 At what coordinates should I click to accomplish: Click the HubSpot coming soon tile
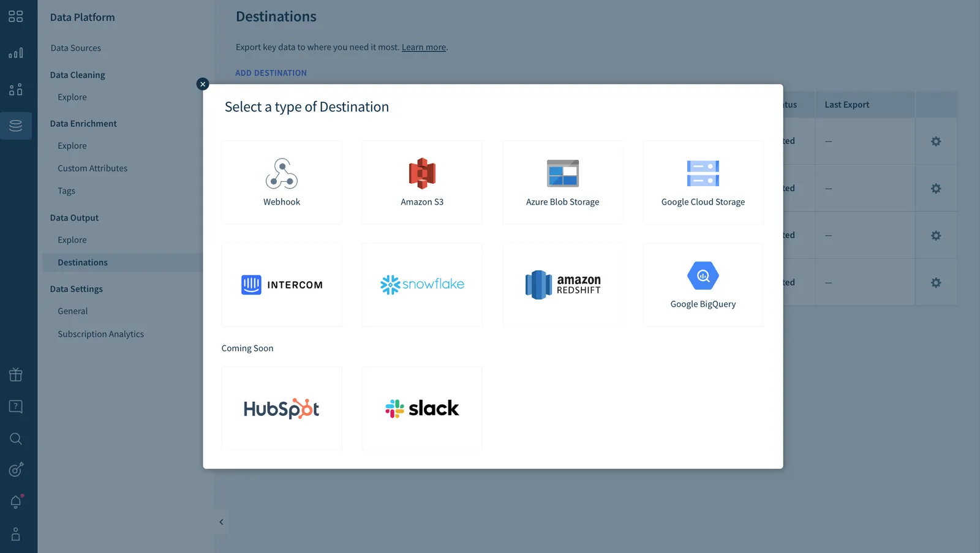[282, 408]
